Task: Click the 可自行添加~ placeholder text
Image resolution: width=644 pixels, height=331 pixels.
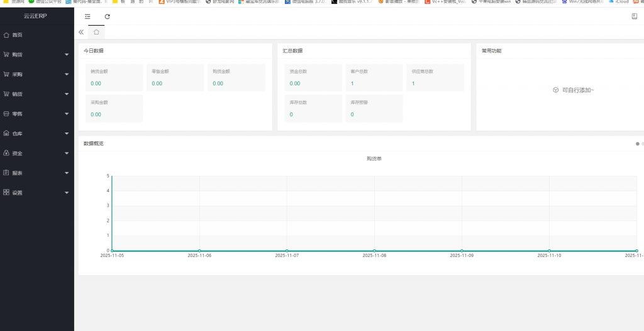Action: [x=578, y=90]
